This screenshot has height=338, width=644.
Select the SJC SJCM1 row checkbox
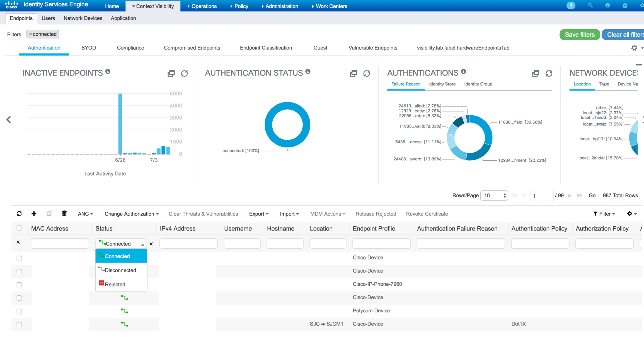[x=19, y=325]
